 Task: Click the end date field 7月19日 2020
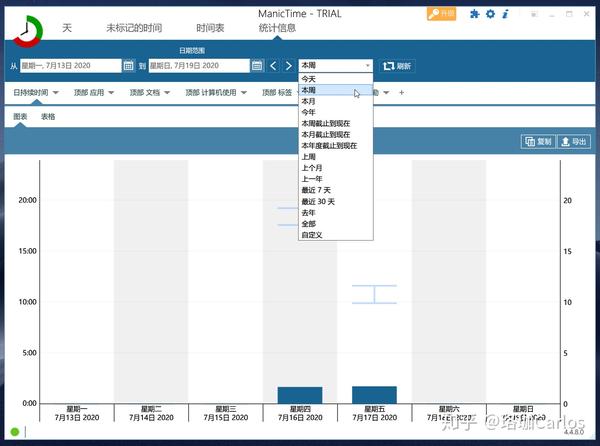click(199, 66)
